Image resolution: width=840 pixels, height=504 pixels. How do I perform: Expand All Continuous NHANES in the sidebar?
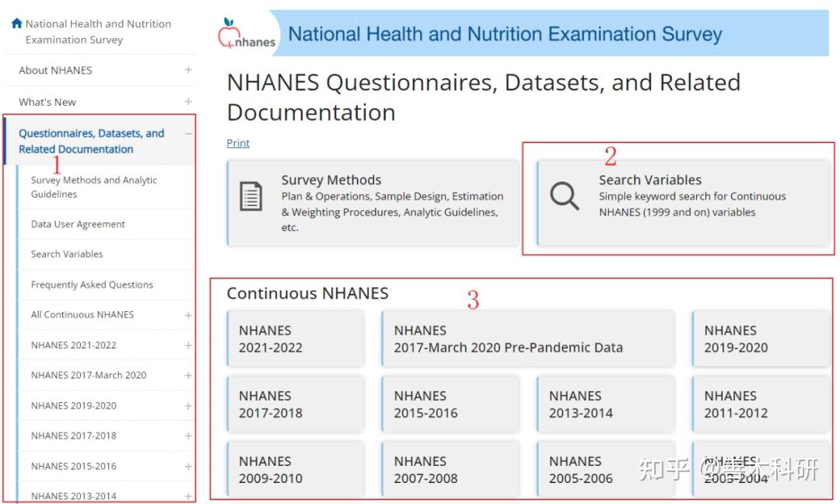[x=187, y=314]
